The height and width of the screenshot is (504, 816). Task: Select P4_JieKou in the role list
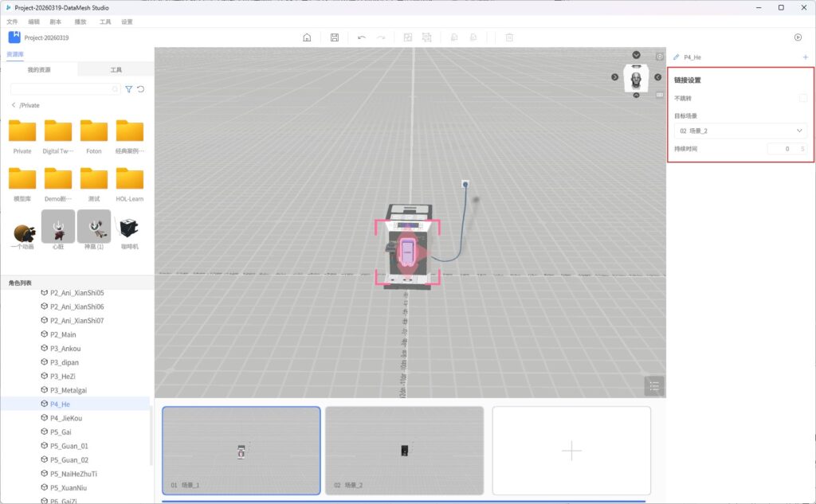(x=66, y=418)
